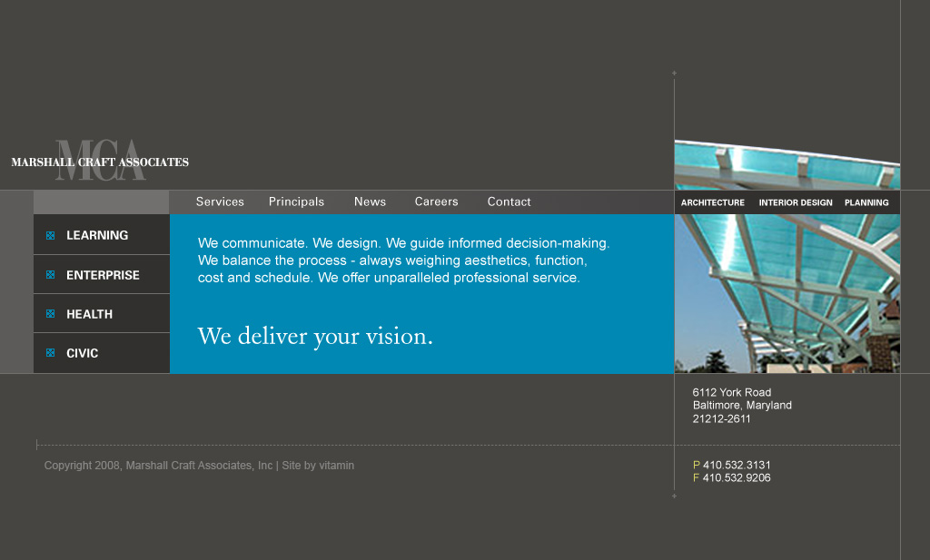
Task: Open the Civic category
Action: coord(82,353)
